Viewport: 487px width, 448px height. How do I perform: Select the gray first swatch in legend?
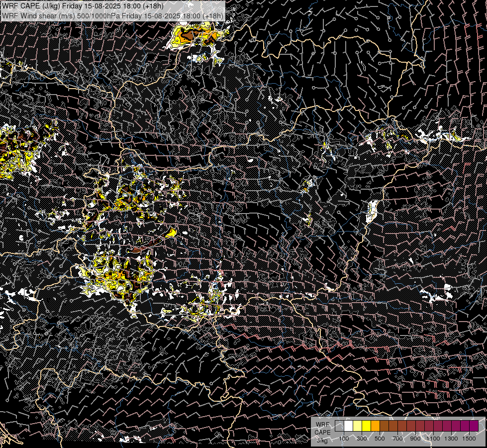tap(339, 426)
